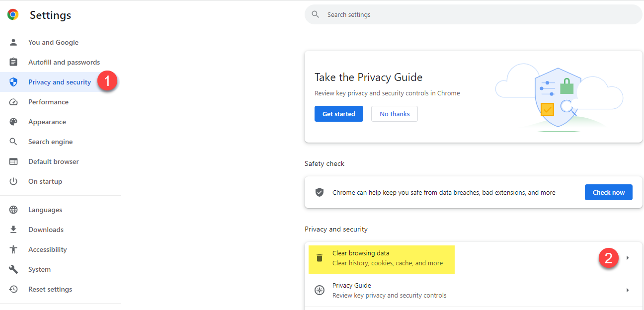Viewport: 644px width, 310px height.
Task: Click the person icon beside You and Google
Action: (x=13, y=42)
